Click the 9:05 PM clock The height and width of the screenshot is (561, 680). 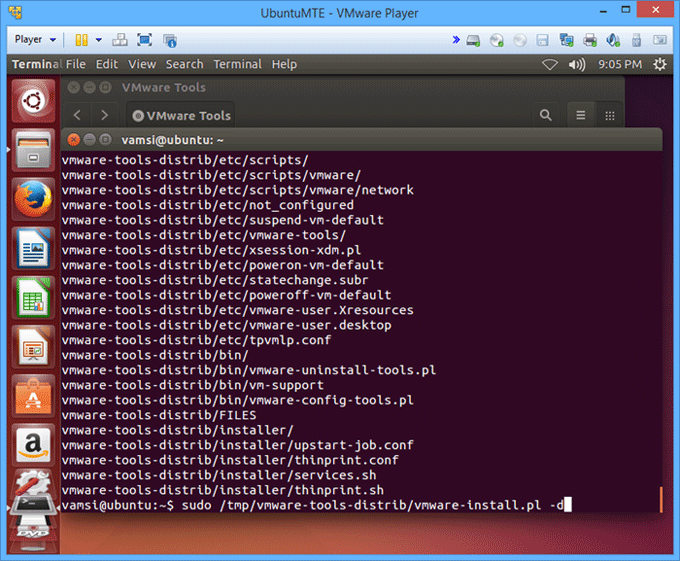point(620,65)
